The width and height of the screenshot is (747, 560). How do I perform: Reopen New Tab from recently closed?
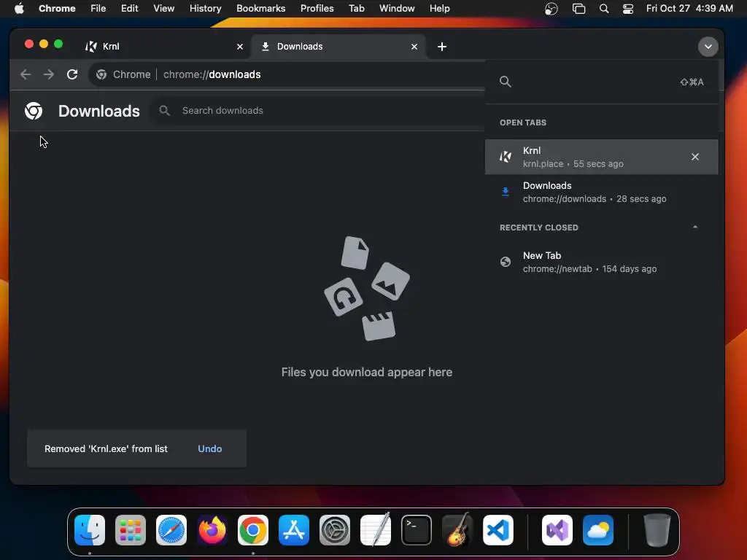[601, 262]
